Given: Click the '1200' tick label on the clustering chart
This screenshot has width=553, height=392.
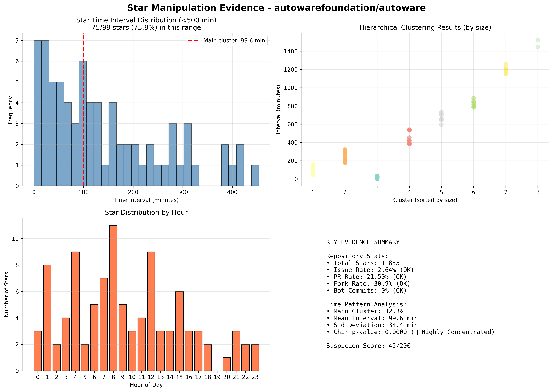Looking at the screenshot, I should click(291, 70).
